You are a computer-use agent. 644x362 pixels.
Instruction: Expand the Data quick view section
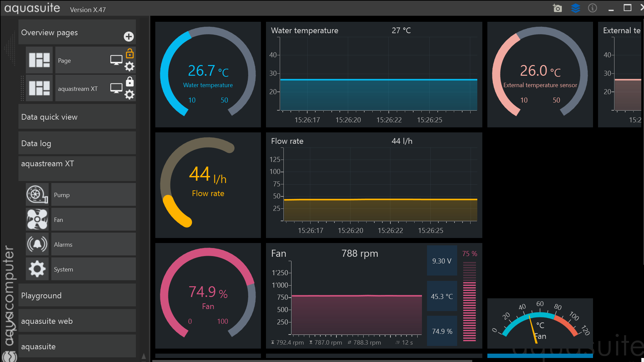point(77,117)
